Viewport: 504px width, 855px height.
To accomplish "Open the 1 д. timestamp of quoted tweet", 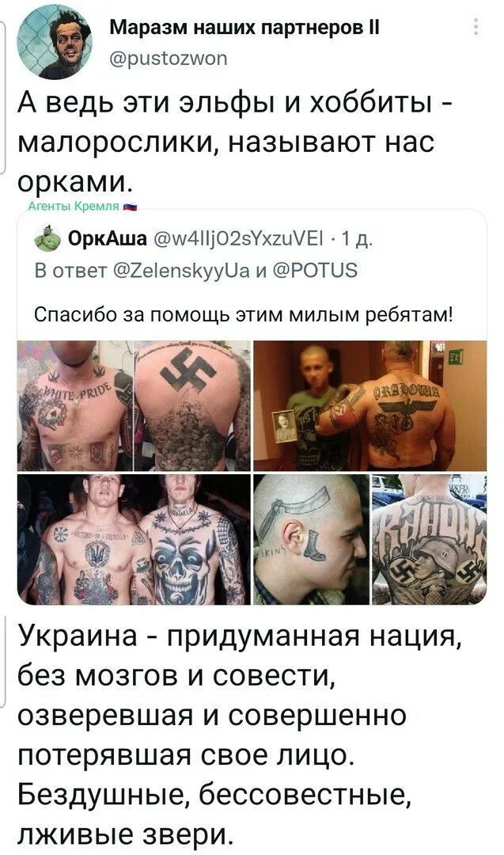I will click(x=356, y=239).
